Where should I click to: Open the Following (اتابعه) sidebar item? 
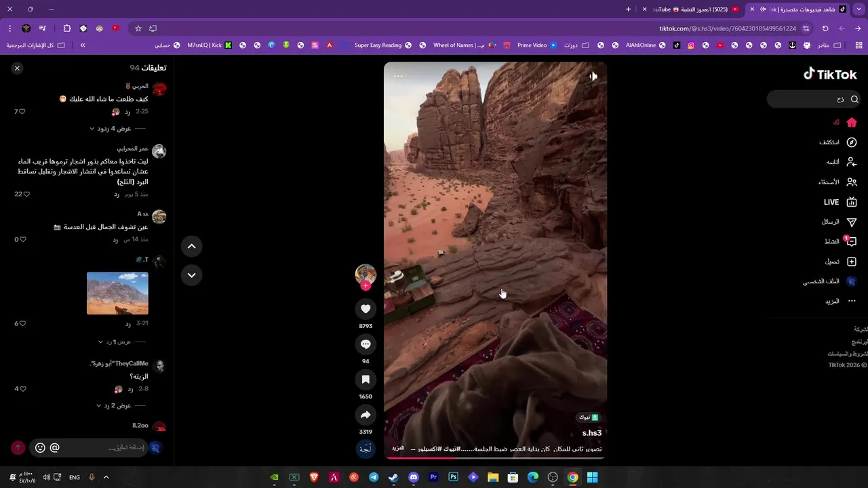841,162
